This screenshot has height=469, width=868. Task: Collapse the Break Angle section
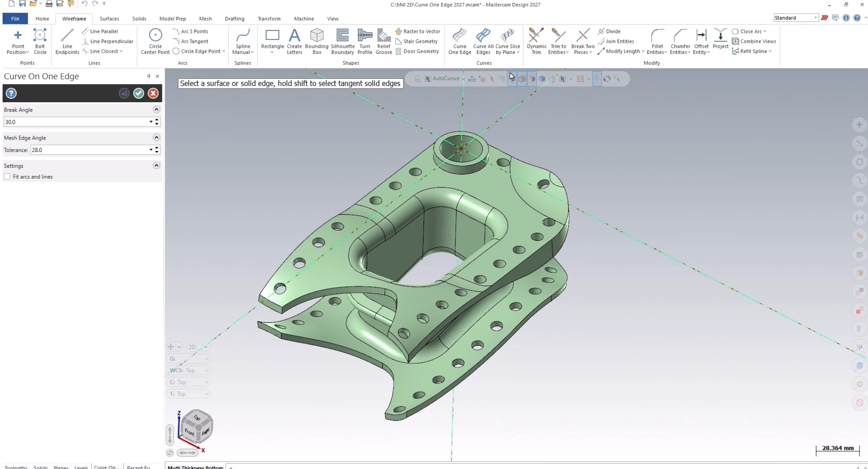point(156,110)
